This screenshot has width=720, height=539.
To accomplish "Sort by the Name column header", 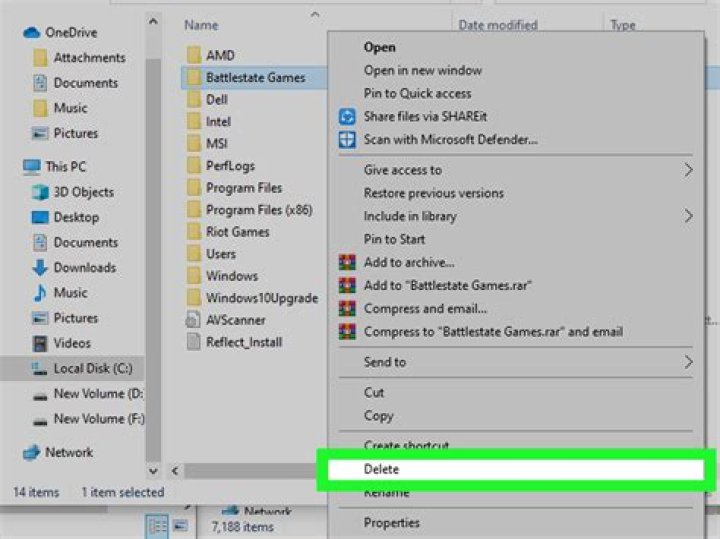I will pyautogui.click(x=201, y=25).
